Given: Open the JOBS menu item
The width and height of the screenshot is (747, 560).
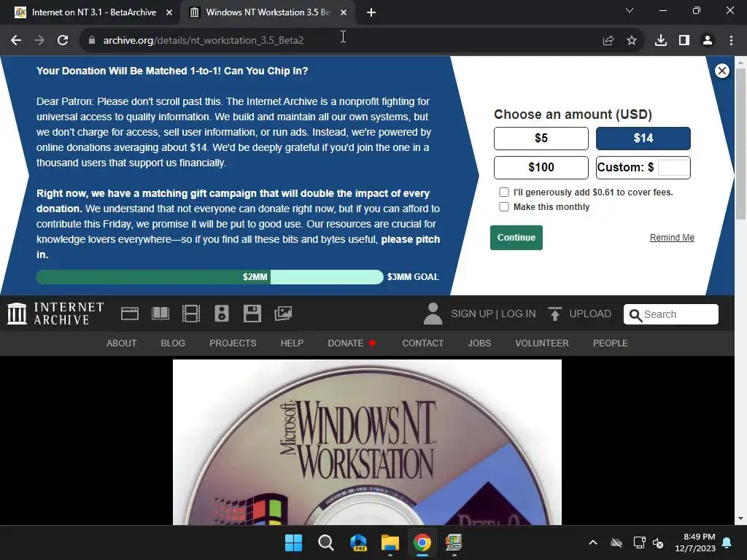Looking at the screenshot, I should point(479,343).
